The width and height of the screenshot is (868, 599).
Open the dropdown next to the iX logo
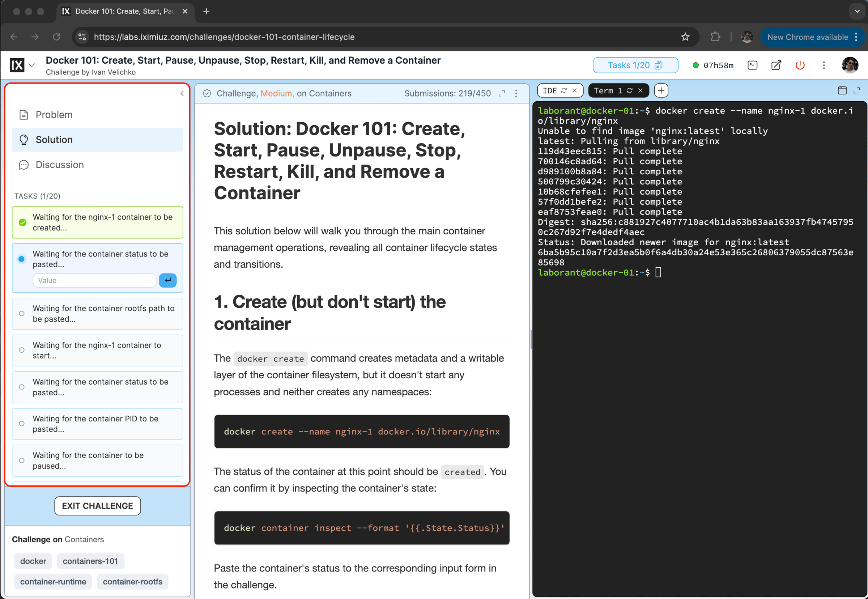click(x=32, y=65)
